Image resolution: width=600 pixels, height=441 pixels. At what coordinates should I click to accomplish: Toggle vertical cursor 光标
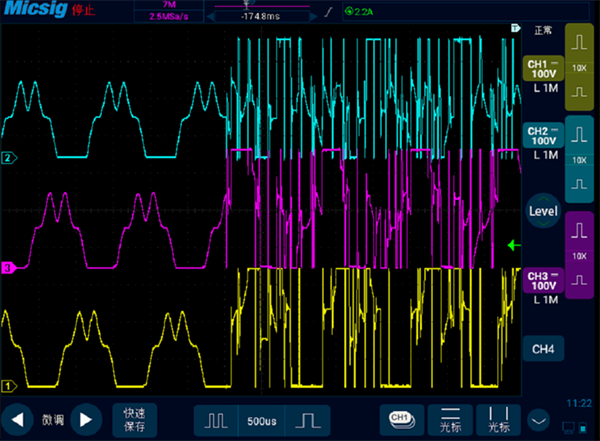(498, 419)
